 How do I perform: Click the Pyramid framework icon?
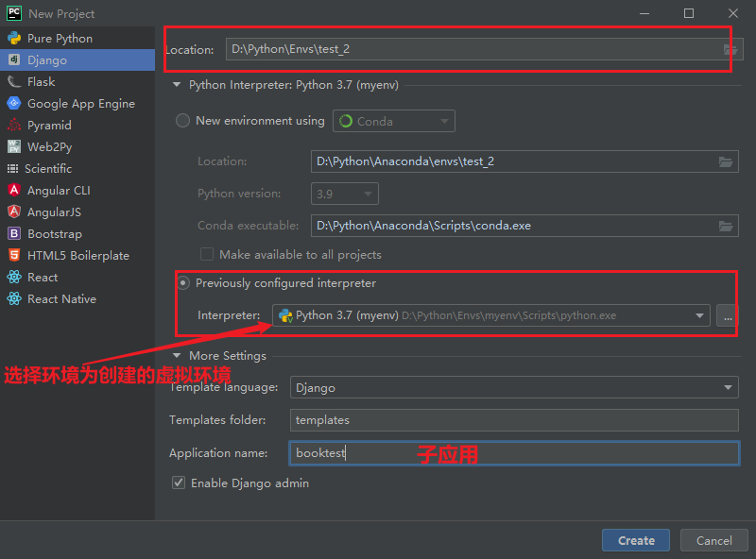[14, 125]
